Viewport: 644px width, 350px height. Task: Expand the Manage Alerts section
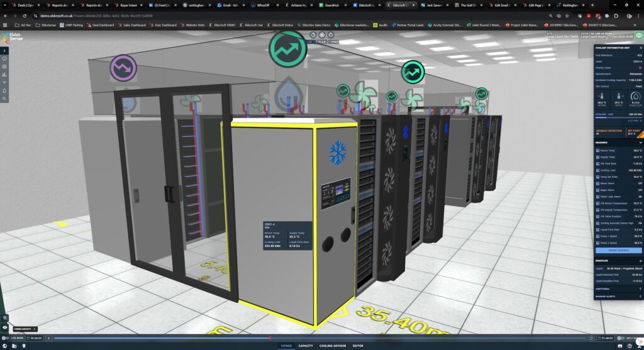[x=640, y=296]
